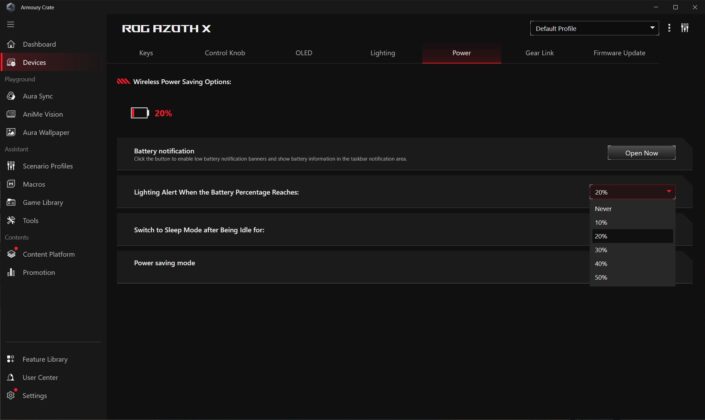Open Aura Sync label in sidebar
This screenshot has width=705, height=420.
(37, 96)
